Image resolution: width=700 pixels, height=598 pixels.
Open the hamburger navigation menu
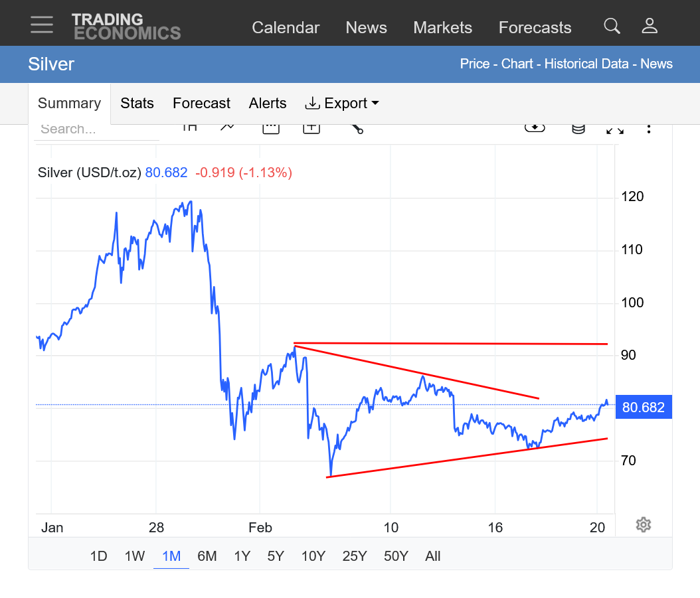42,25
